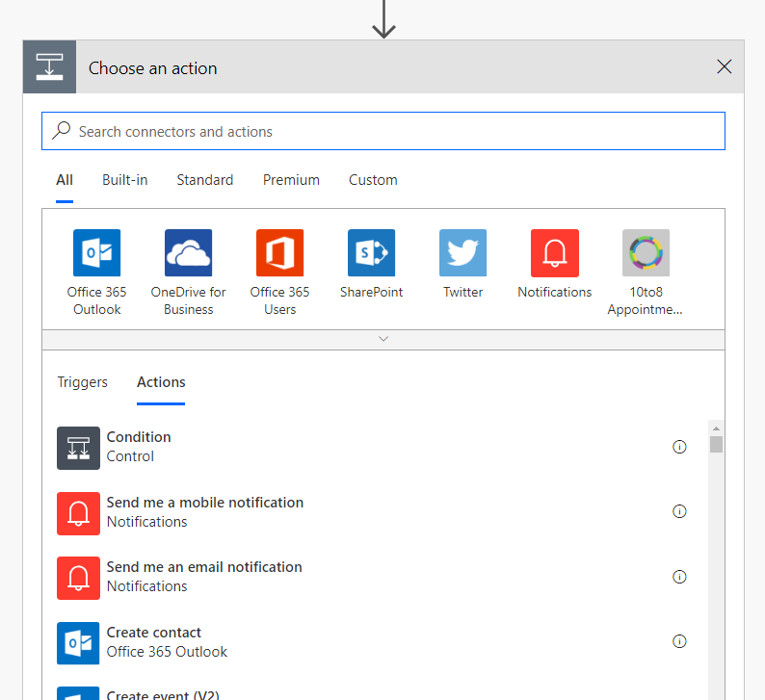Image resolution: width=765 pixels, height=700 pixels.
Task: View info for the Create contact action
Action: click(x=679, y=641)
